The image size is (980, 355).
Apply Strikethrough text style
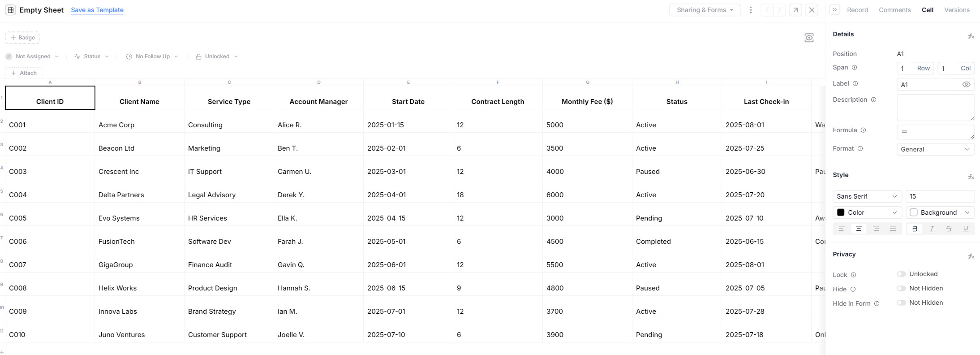(x=949, y=229)
